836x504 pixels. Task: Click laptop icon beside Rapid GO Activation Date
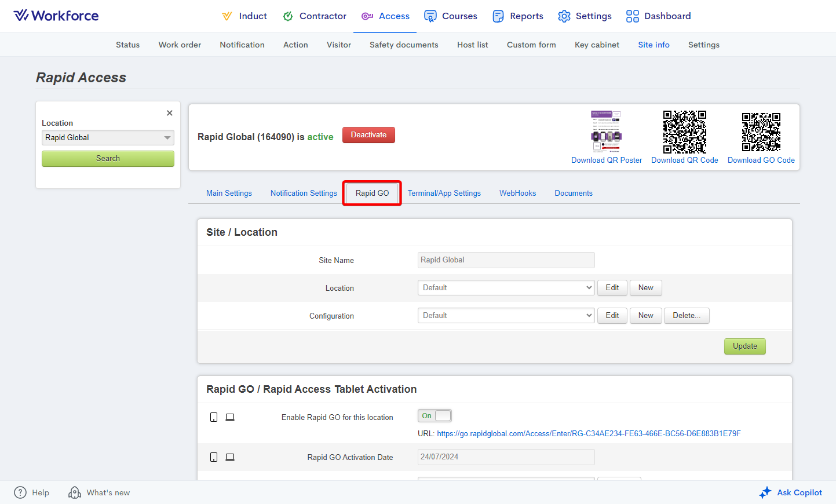tap(230, 457)
